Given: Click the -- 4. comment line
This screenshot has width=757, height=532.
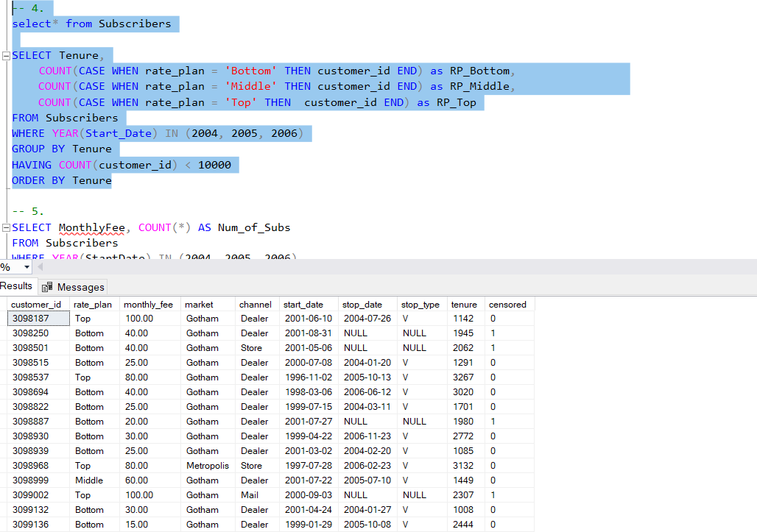Looking at the screenshot, I should (x=25, y=8).
